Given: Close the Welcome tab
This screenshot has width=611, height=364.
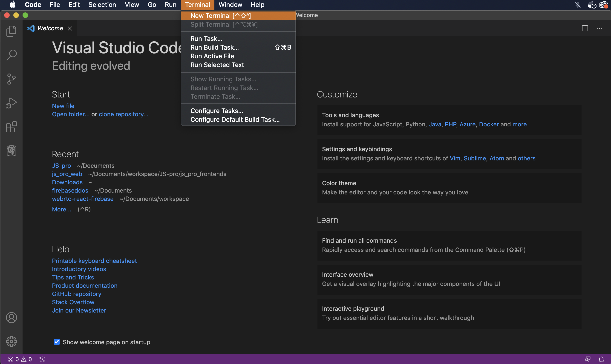Looking at the screenshot, I should pyautogui.click(x=70, y=28).
